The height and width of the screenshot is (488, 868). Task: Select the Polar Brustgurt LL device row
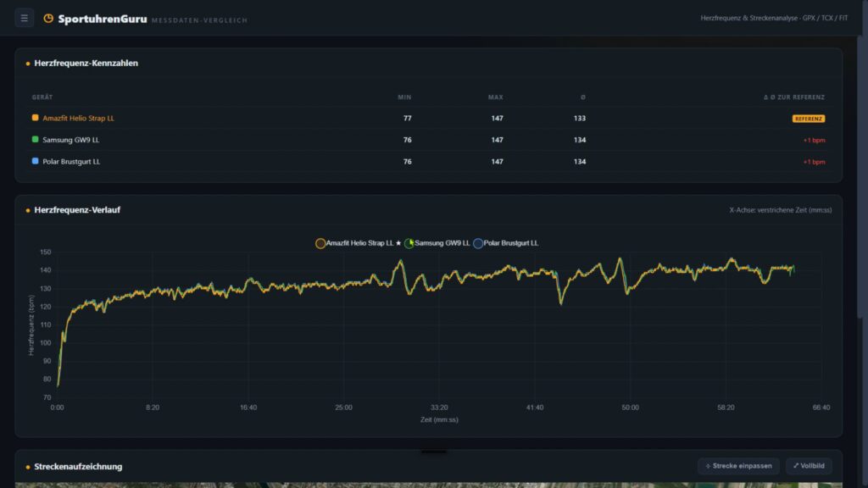(428, 161)
